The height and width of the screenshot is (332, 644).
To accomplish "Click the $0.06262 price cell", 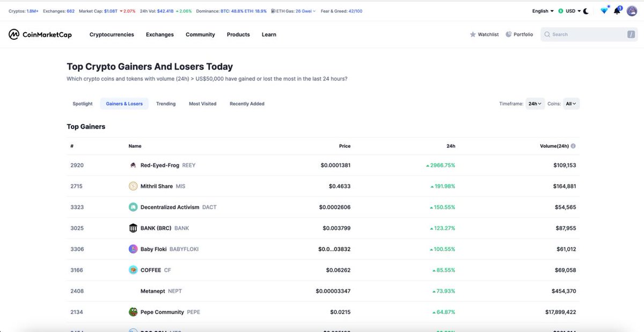I will tap(338, 270).
